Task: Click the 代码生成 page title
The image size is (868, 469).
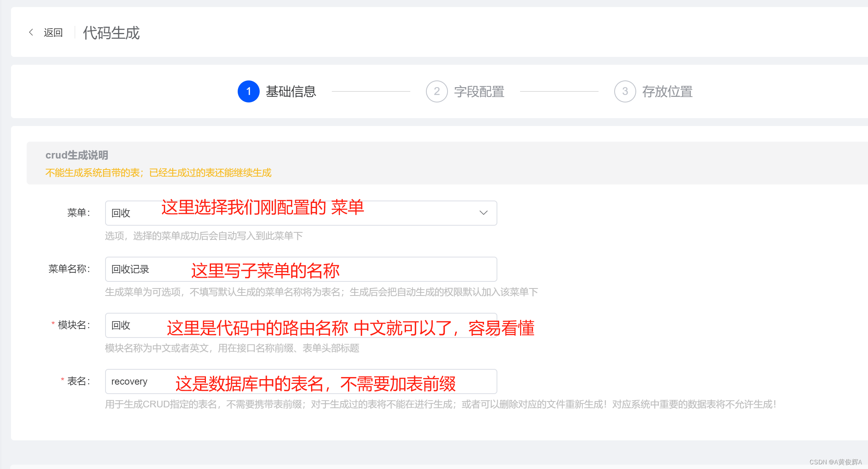Action: (x=111, y=33)
